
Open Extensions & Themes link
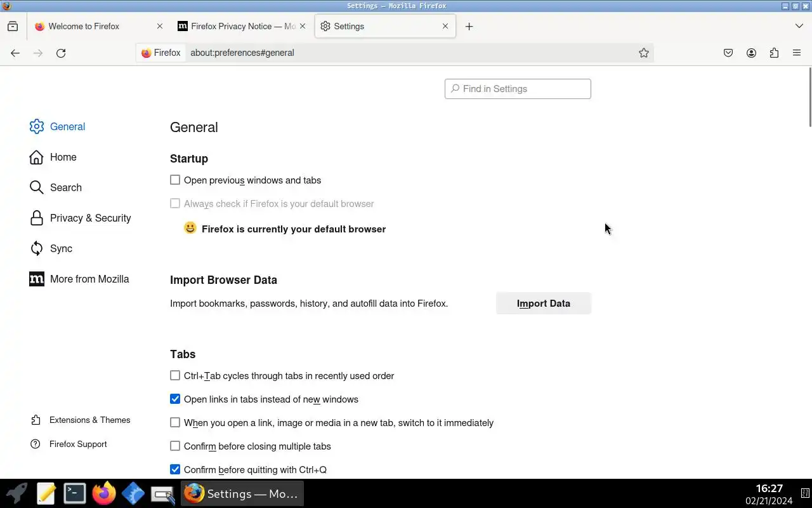coord(80,420)
